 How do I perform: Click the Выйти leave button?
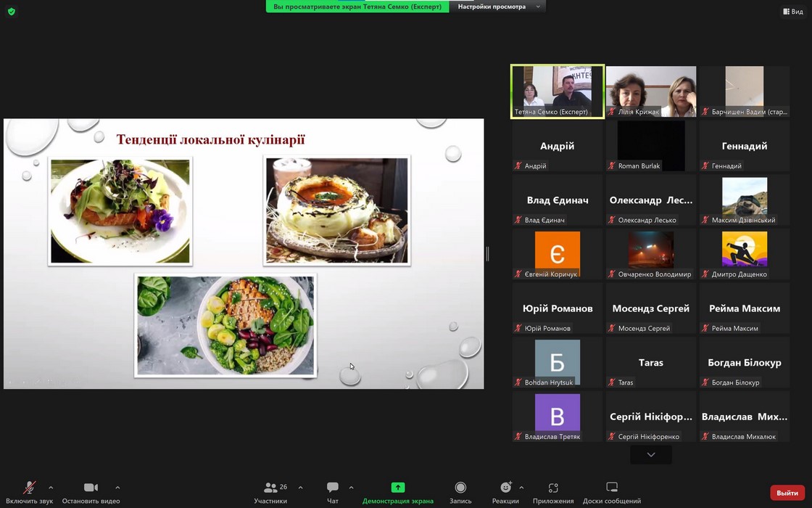click(x=787, y=493)
